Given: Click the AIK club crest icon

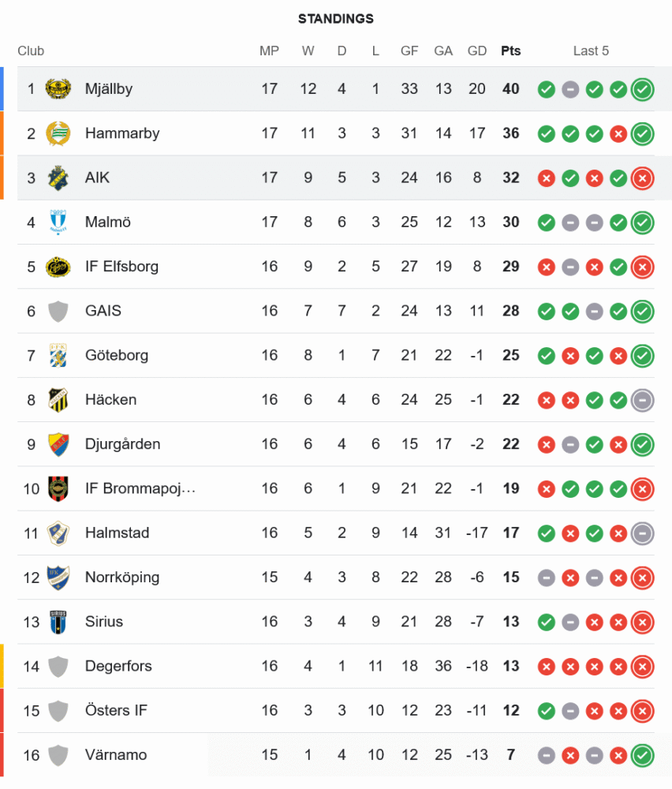Looking at the screenshot, I should click(58, 178).
